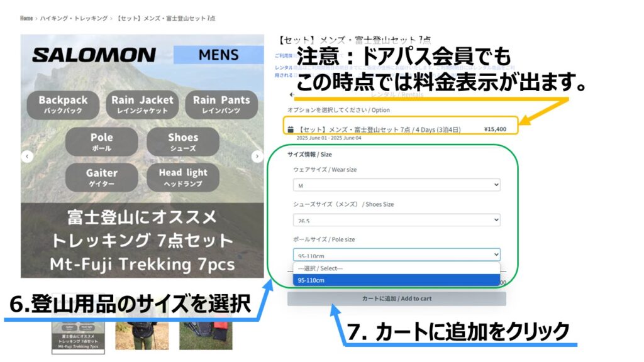This screenshot has width=644, height=362.
Task: Open the ウェアサイズ / Wear size dropdown
Action: 397,185
